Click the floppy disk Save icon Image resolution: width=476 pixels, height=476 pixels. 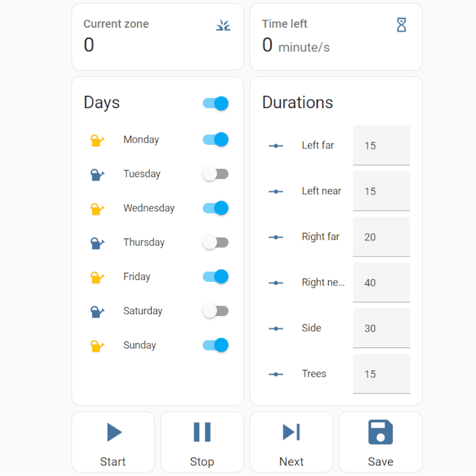click(x=380, y=432)
